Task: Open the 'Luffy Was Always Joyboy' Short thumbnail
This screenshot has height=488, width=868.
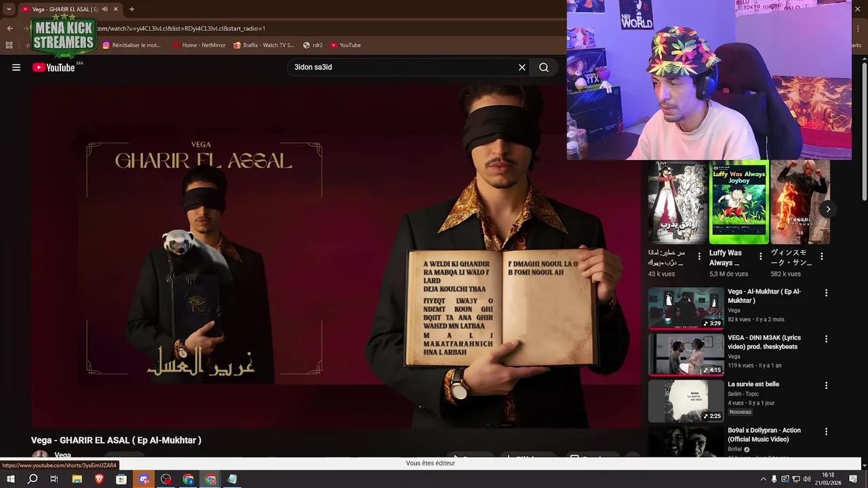Action: coord(739,202)
